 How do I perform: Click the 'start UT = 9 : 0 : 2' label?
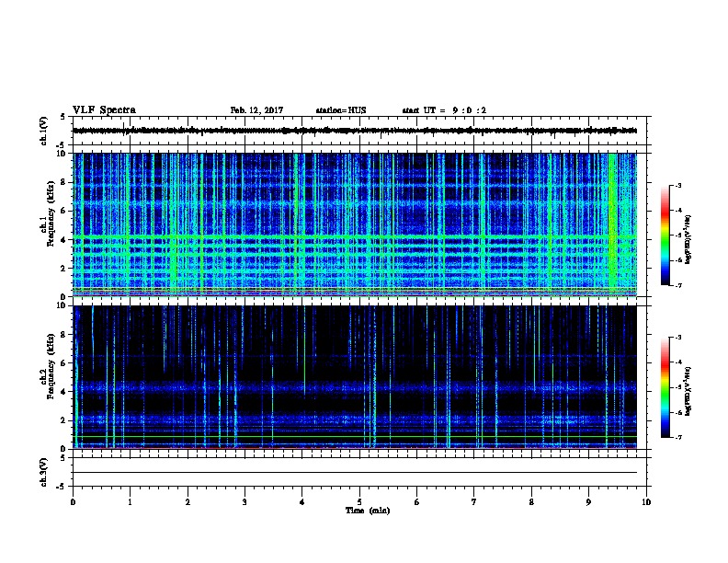pyautogui.click(x=444, y=110)
